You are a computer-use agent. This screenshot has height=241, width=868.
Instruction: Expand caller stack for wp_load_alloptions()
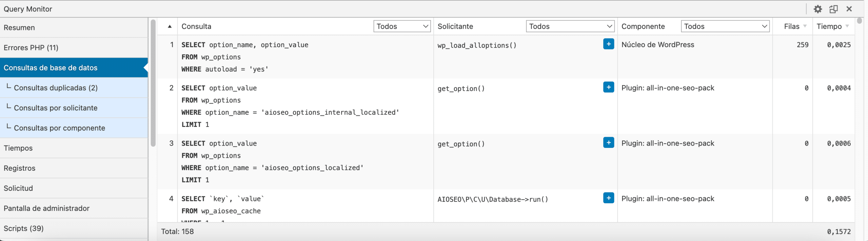608,44
